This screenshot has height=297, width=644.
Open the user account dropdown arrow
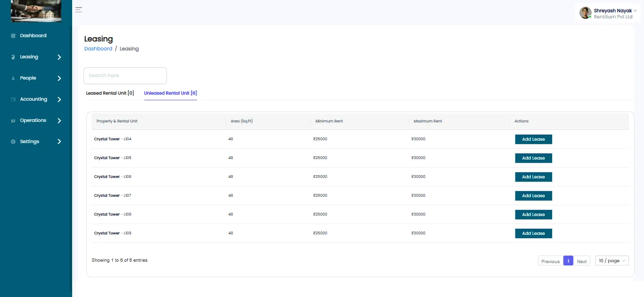[635, 10]
